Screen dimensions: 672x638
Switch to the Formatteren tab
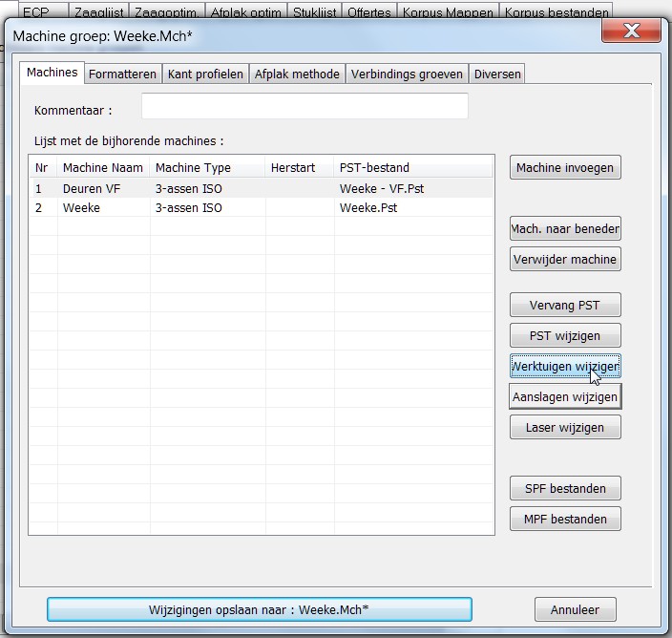pos(122,74)
